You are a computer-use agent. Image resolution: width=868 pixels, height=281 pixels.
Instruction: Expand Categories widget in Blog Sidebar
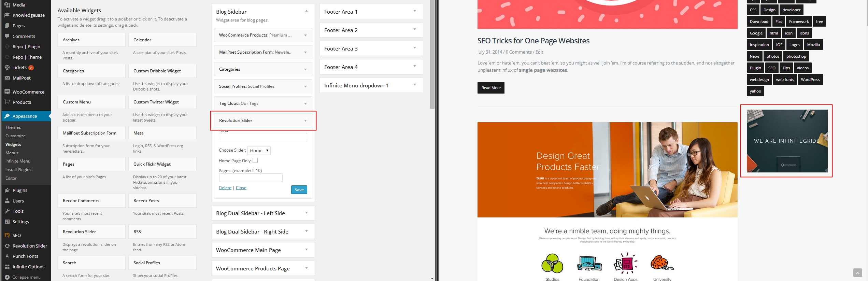(305, 69)
